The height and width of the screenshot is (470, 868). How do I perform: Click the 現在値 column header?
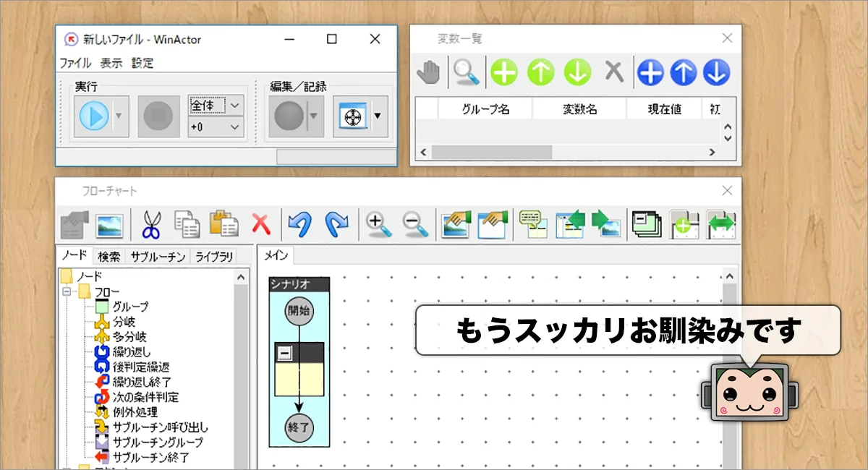[664, 109]
